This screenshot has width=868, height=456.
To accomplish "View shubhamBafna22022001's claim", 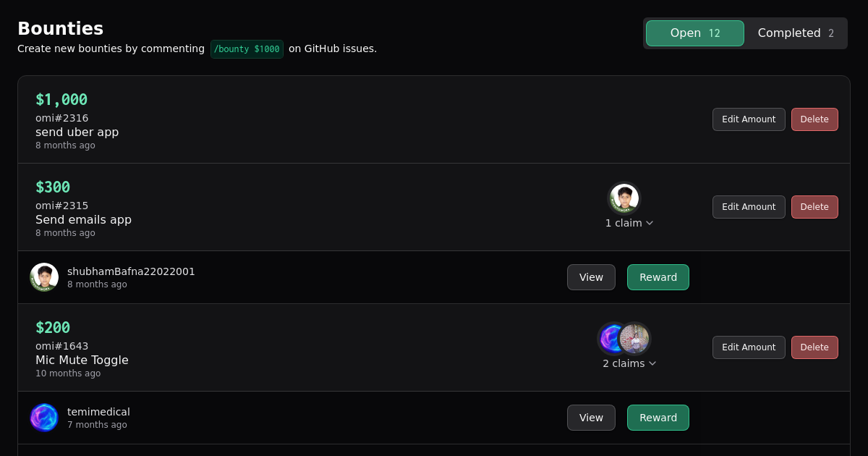I will click(591, 277).
